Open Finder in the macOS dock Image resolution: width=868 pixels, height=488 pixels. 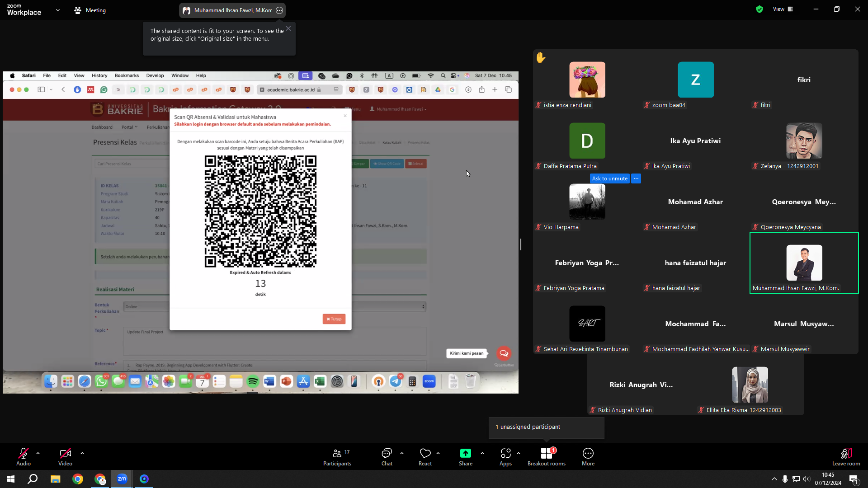51,382
